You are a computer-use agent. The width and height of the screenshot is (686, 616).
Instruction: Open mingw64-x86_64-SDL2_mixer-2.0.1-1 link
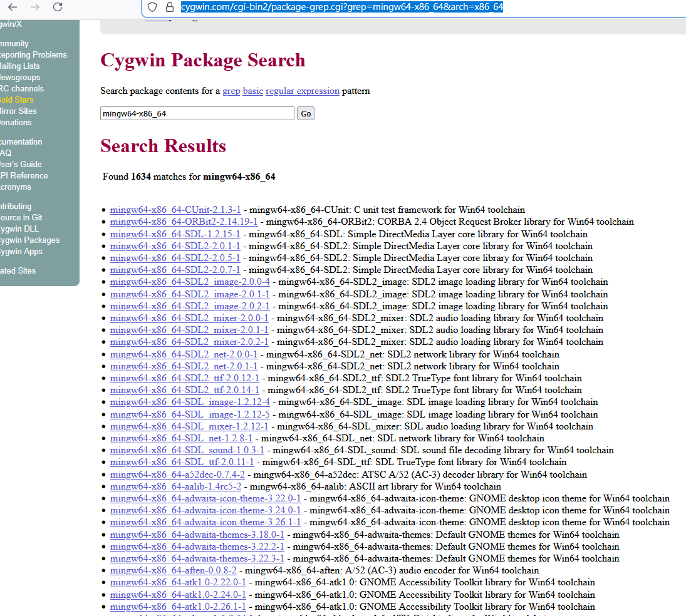(x=189, y=330)
